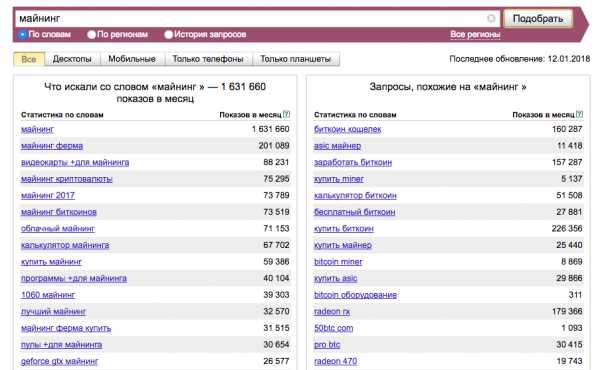Open the 'купить майнер' link
This screenshot has width=600, height=370.
(342, 245)
